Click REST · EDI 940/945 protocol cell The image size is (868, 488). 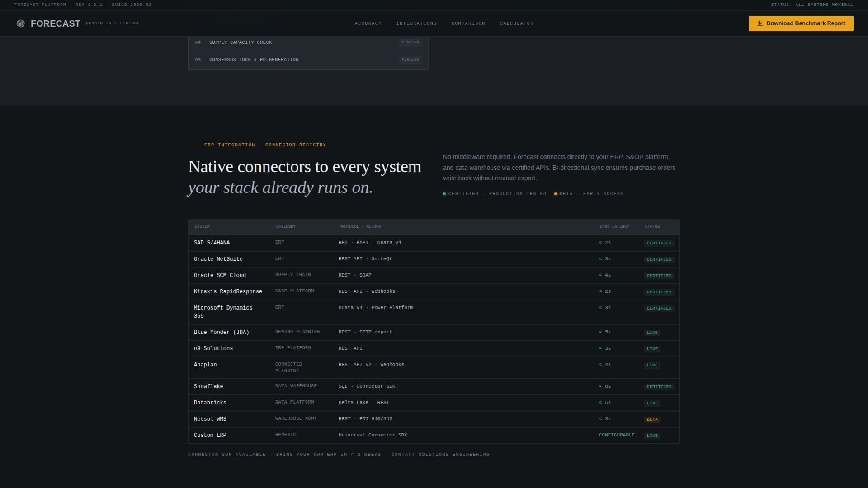(365, 419)
